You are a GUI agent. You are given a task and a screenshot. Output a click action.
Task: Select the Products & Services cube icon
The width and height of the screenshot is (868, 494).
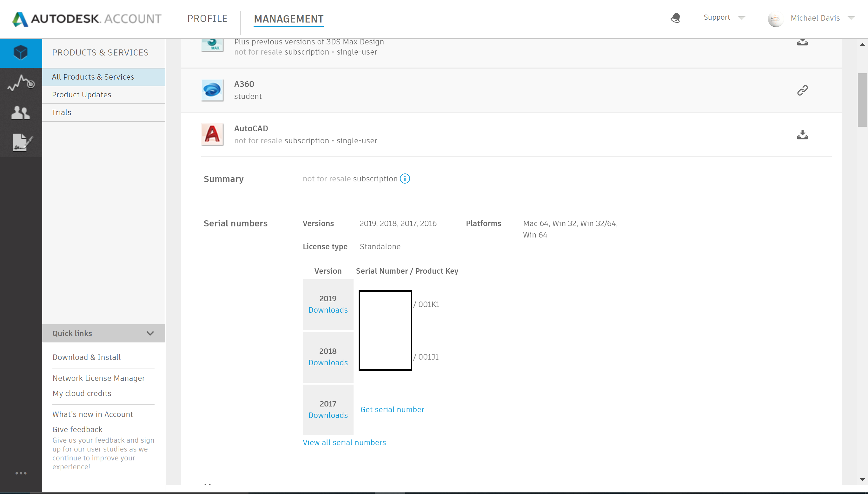click(21, 53)
